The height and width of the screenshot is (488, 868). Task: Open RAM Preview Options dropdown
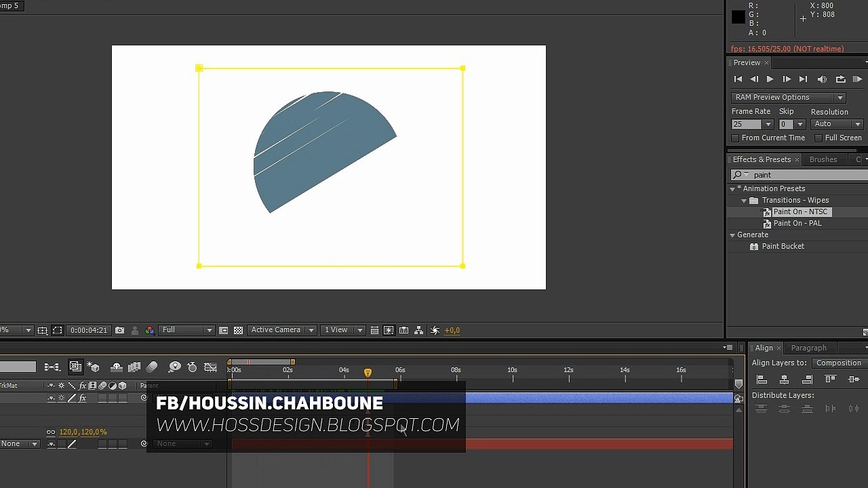788,97
